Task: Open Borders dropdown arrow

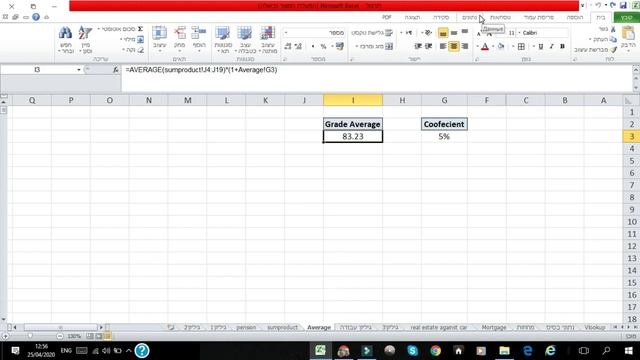Action: coord(513,47)
